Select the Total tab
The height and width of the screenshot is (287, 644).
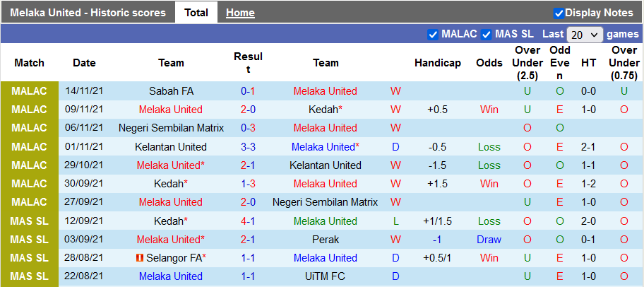196,13
